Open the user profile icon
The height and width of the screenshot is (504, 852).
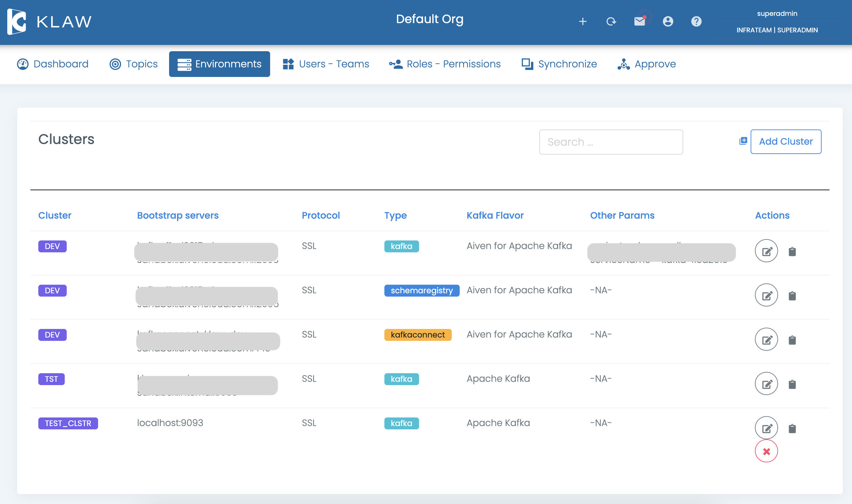668,22
